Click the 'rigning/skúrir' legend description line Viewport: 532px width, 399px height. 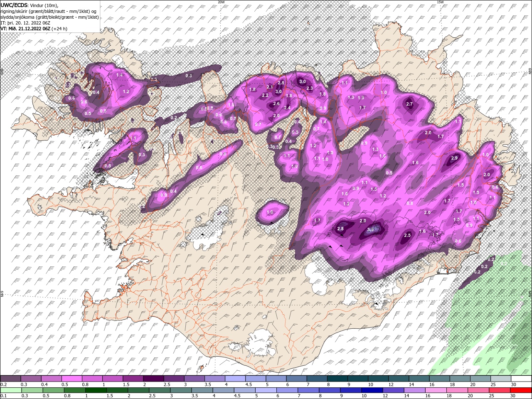[x=48, y=11]
